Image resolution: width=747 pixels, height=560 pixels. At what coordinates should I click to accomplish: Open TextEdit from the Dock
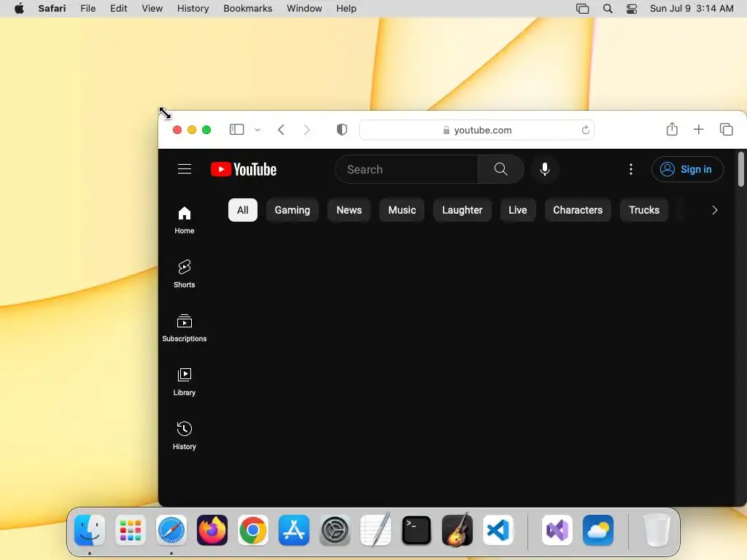pyautogui.click(x=376, y=529)
